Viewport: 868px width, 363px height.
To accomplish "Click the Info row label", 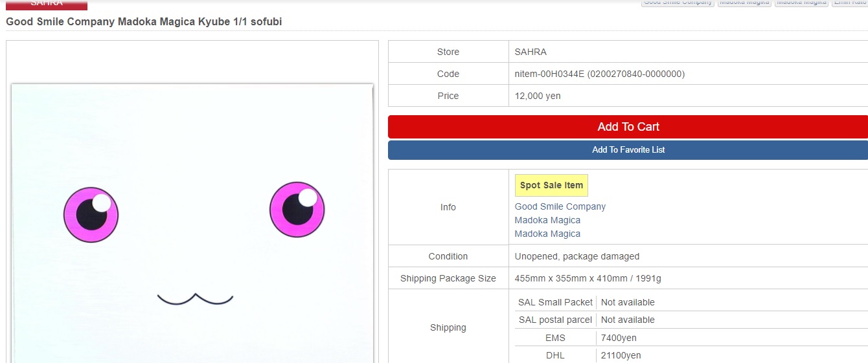I will pyautogui.click(x=448, y=207).
